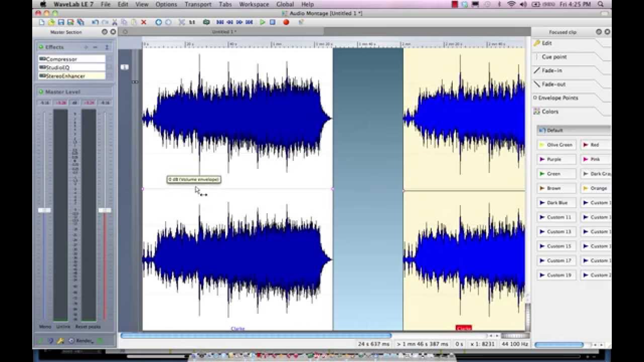Click the horizontal scrollbar below the montage
This screenshot has width=644, height=362.
tap(256, 335)
